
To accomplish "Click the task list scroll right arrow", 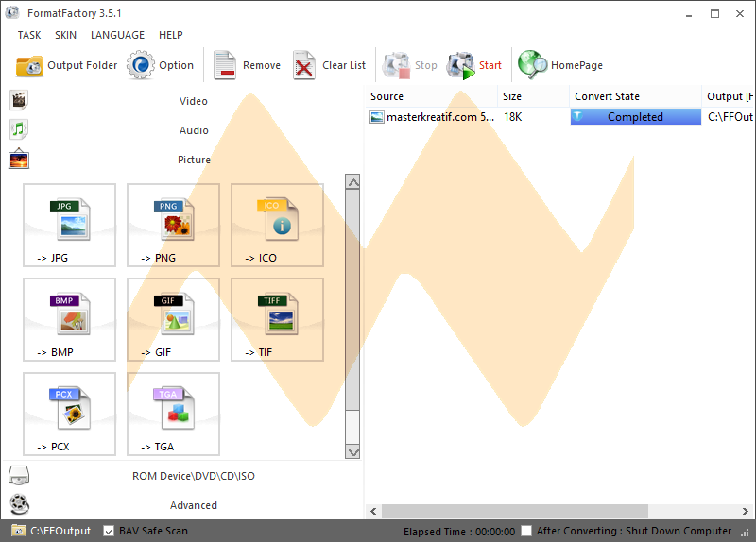I will pyautogui.click(x=746, y=511).
